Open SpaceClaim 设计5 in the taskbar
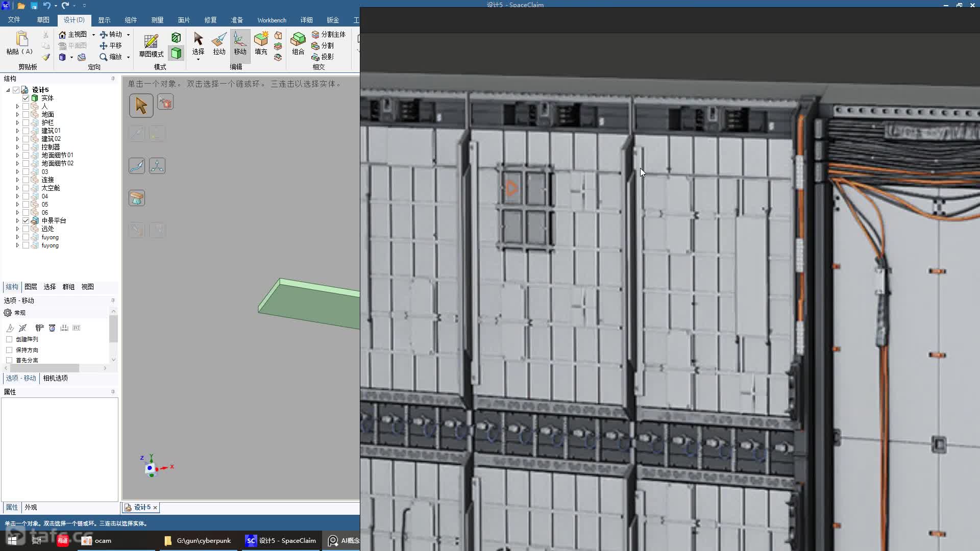This screenshot has width=980, height=551. [x=281, y=540]
